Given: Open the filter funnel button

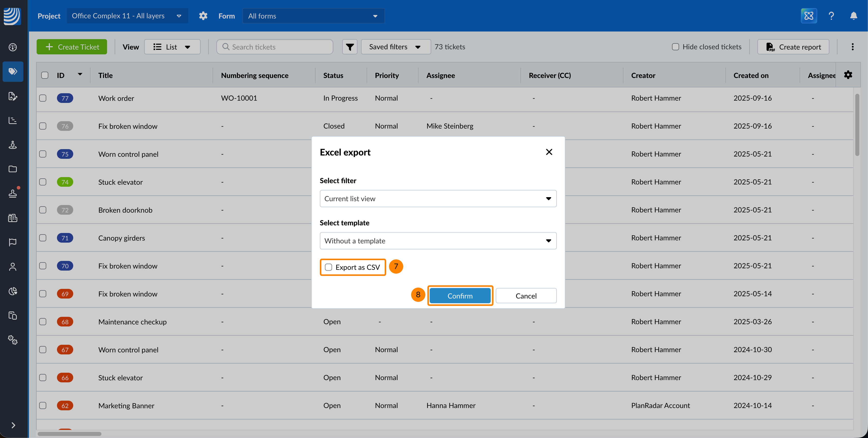Looking at the screenshot, I should tap(350, 47).
